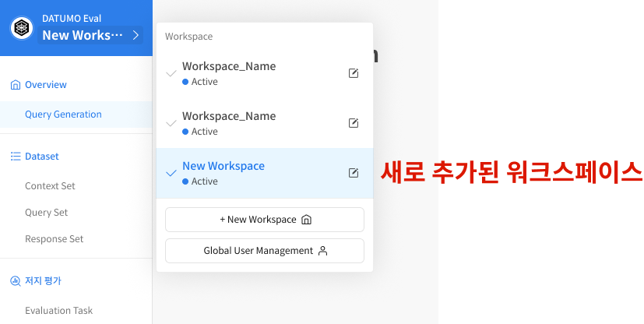Image resolution: width=644 pixels, height=324 pixels.
Task: Click the 저지 평가 chart icon
Action: pos(16,281)
